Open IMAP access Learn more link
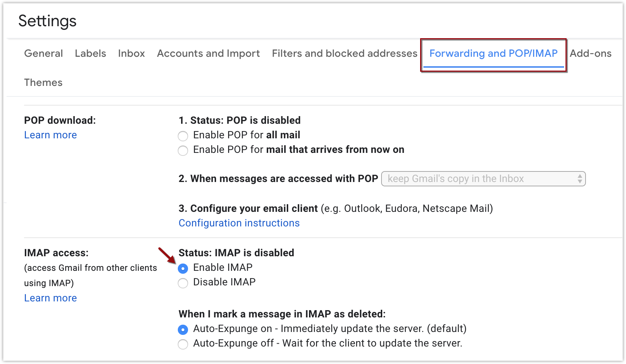 click(50, 298)
